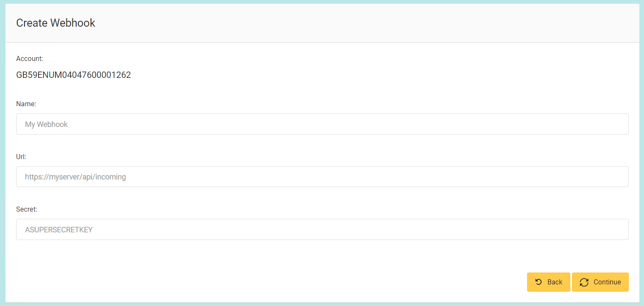
Task: Click the circular sync arrows icon on Continue
Action: [584, 282]
